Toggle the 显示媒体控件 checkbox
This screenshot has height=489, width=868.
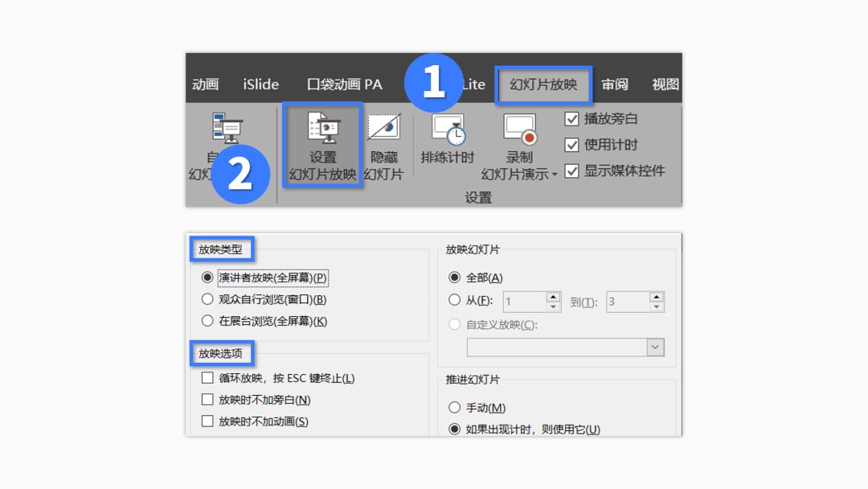(x=572, y=171)
